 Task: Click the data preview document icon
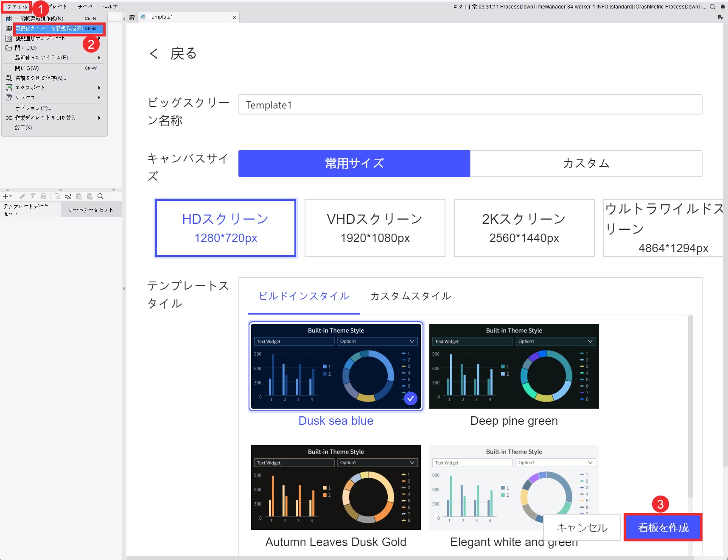(x=57, y=196)
